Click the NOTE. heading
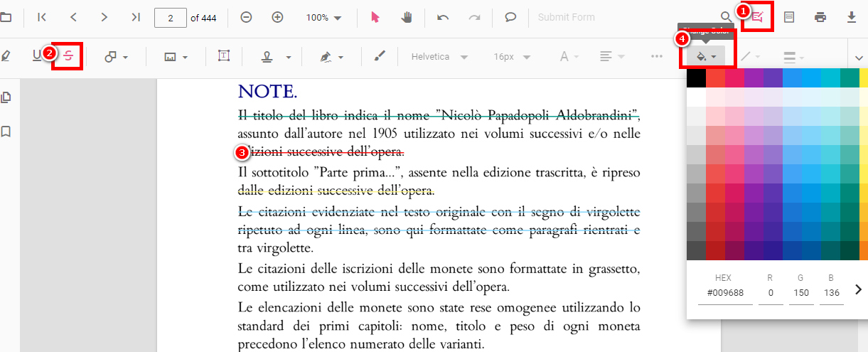868x352 pixels. [267, 92]
